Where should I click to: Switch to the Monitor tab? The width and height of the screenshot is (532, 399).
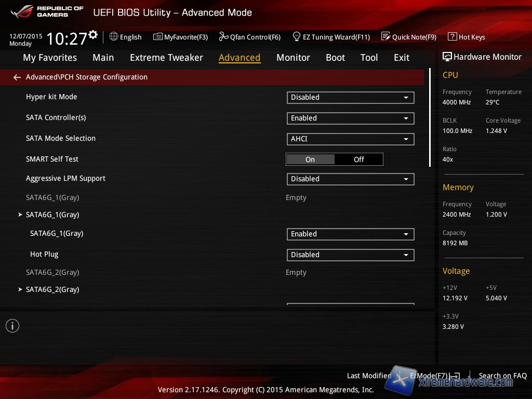click(293, 58)
